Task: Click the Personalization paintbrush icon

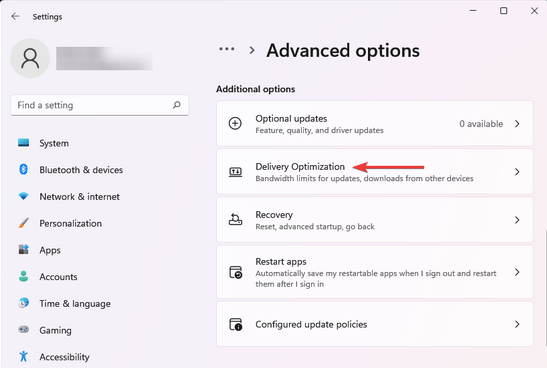Action: 23,223
